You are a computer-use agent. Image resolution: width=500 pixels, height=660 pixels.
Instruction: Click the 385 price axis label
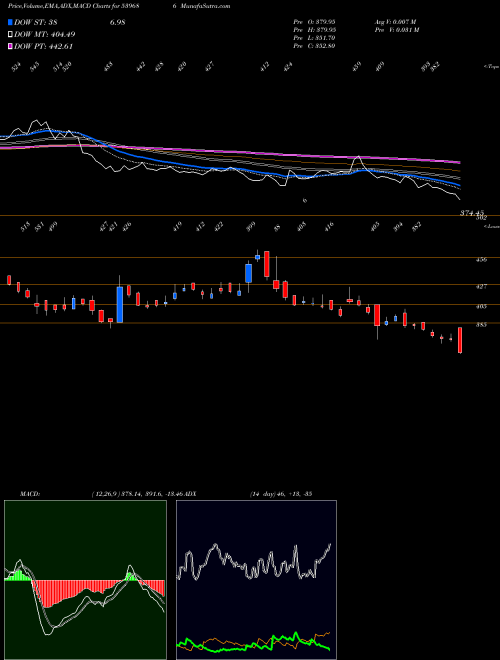[x=481, y=325]
